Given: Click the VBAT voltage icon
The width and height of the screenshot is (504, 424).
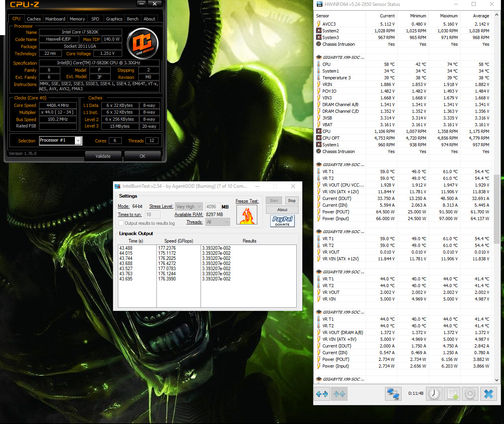Looking at the screenshot, I should click(318, 125).
